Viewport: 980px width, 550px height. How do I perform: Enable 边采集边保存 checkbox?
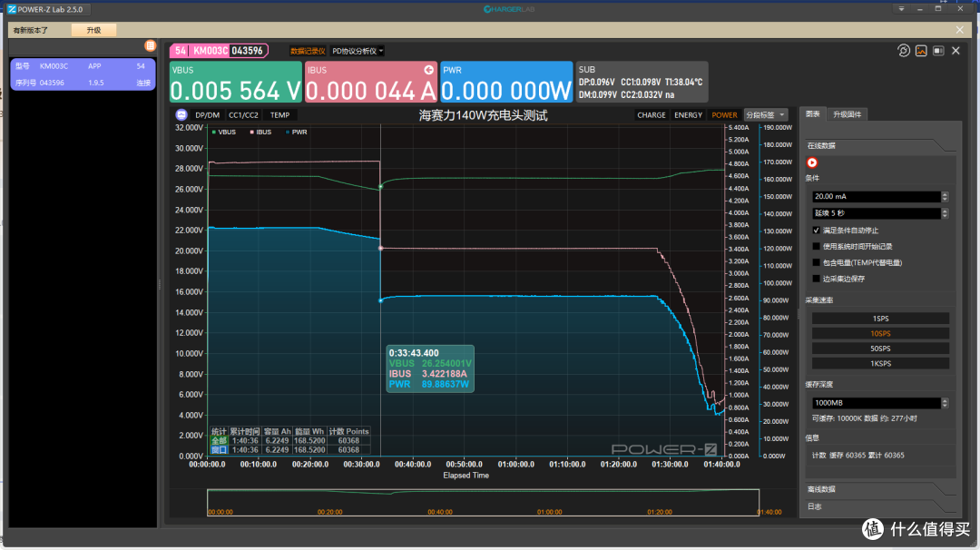(x=817, y=279)
